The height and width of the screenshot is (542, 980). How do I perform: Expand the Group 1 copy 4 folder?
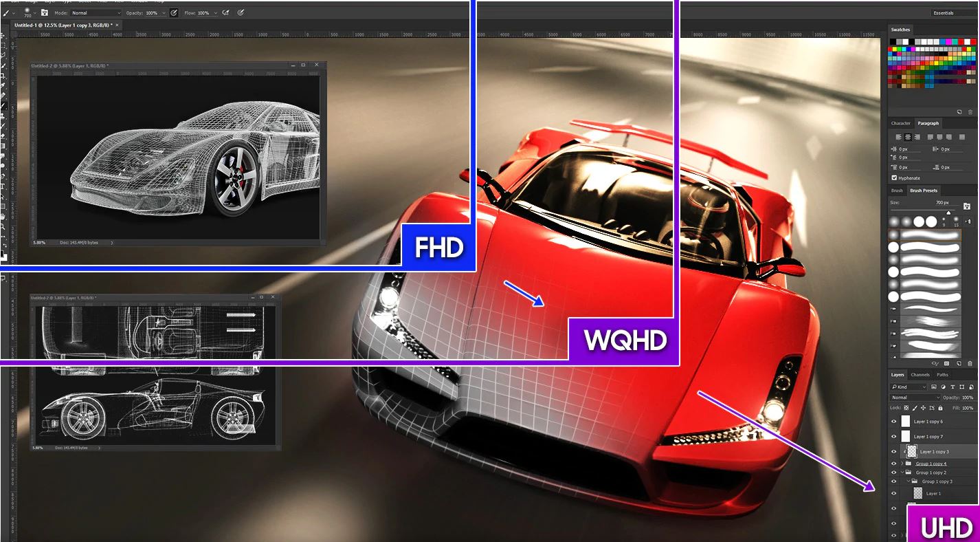902,464
